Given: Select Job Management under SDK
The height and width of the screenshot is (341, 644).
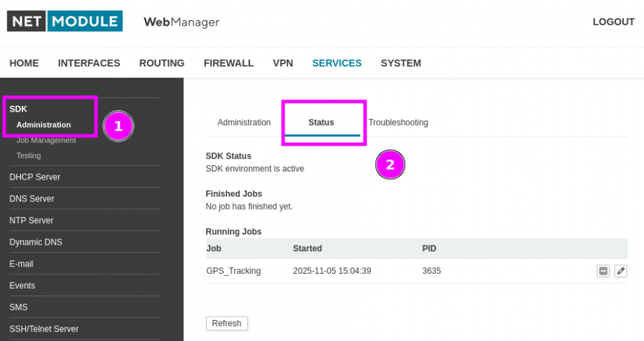Looking at the screenshot, I should coord(46,140).
